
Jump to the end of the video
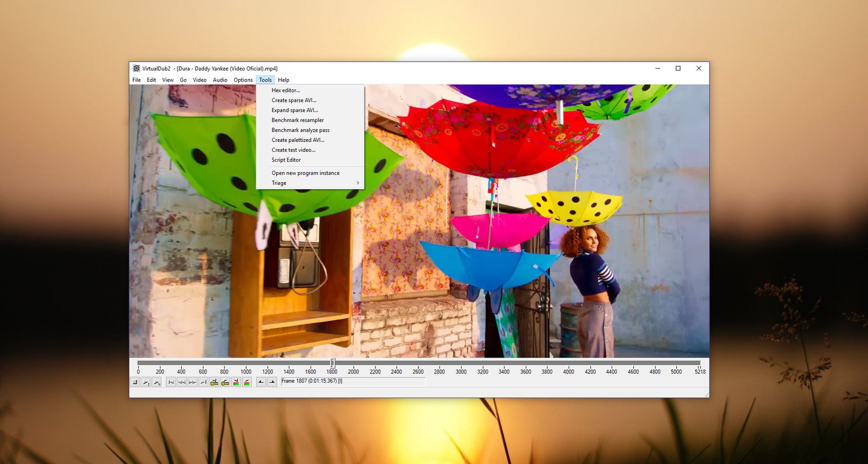coord(203,382)
